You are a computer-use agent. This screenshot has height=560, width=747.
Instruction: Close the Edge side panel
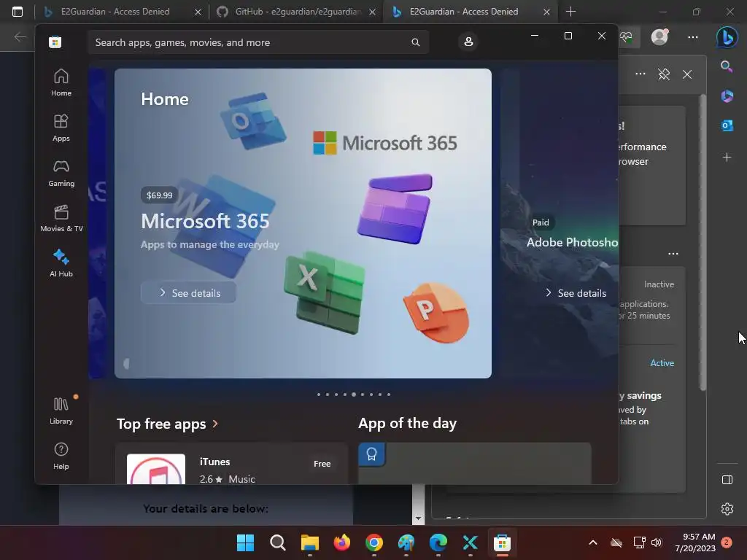click(687, 74)
